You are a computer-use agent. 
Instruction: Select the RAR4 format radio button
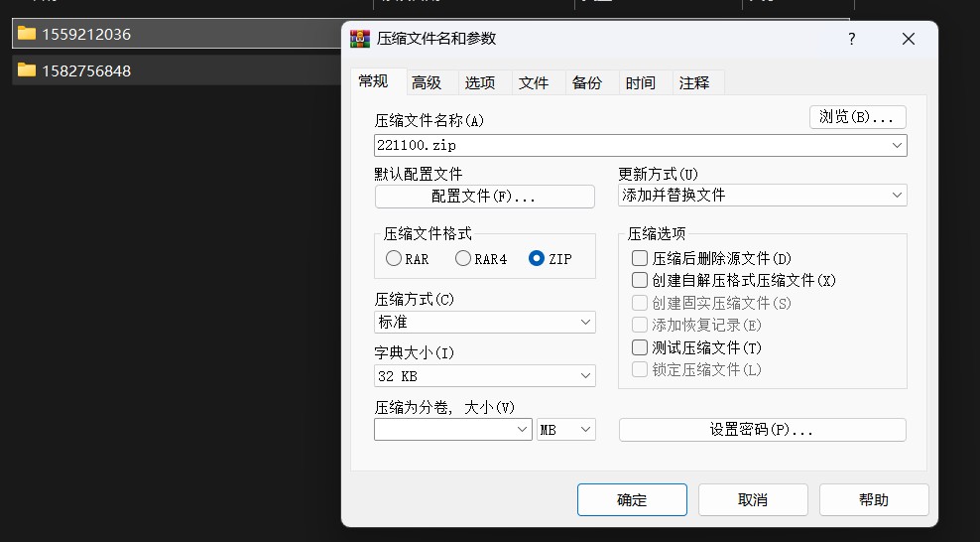462,258
